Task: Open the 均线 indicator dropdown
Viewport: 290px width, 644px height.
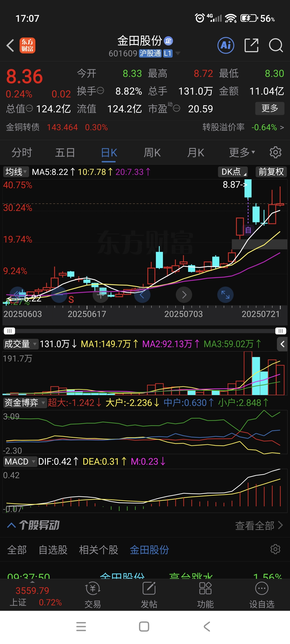Action: tap(16, 172)
